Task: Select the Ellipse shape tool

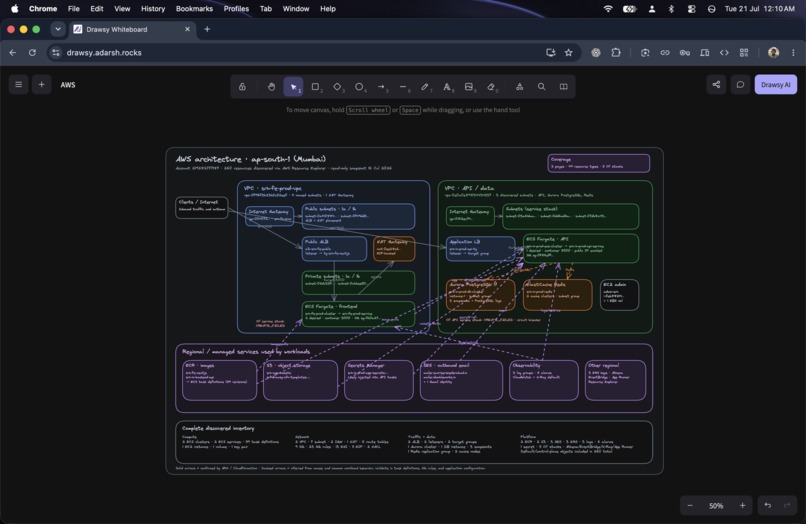Action: coord(359,87)
